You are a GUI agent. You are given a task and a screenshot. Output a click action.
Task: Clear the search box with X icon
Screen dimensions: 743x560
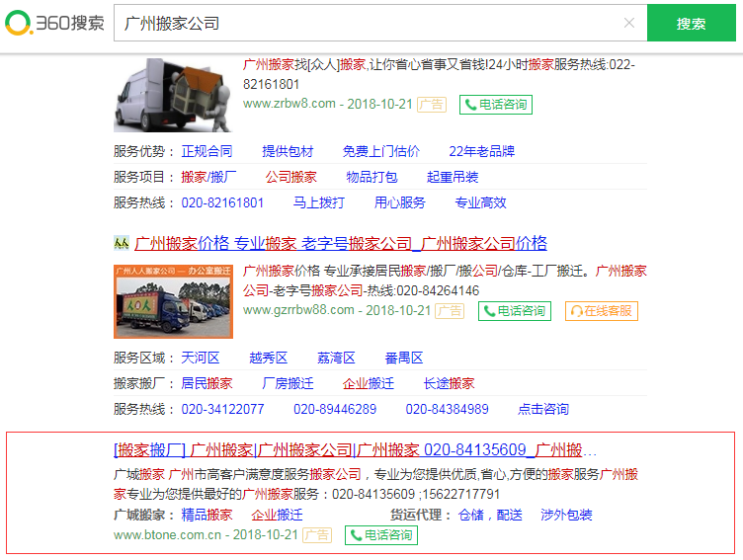click(629, 24)
